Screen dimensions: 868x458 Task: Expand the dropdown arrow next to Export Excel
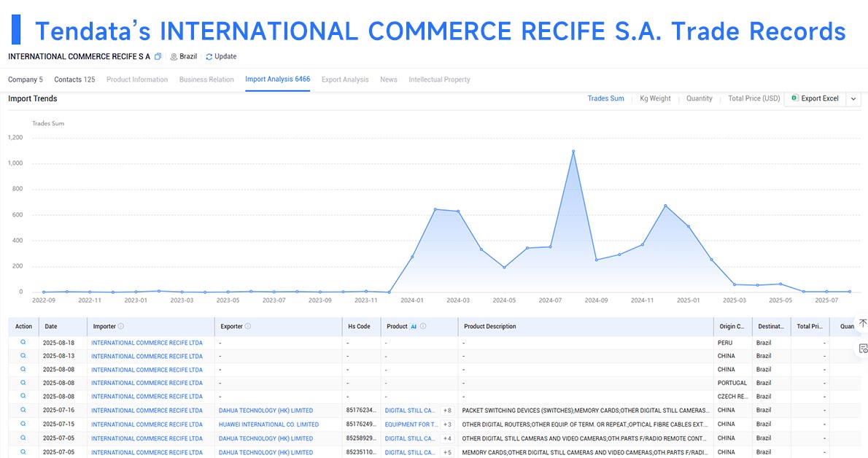(x=853, y=98)
